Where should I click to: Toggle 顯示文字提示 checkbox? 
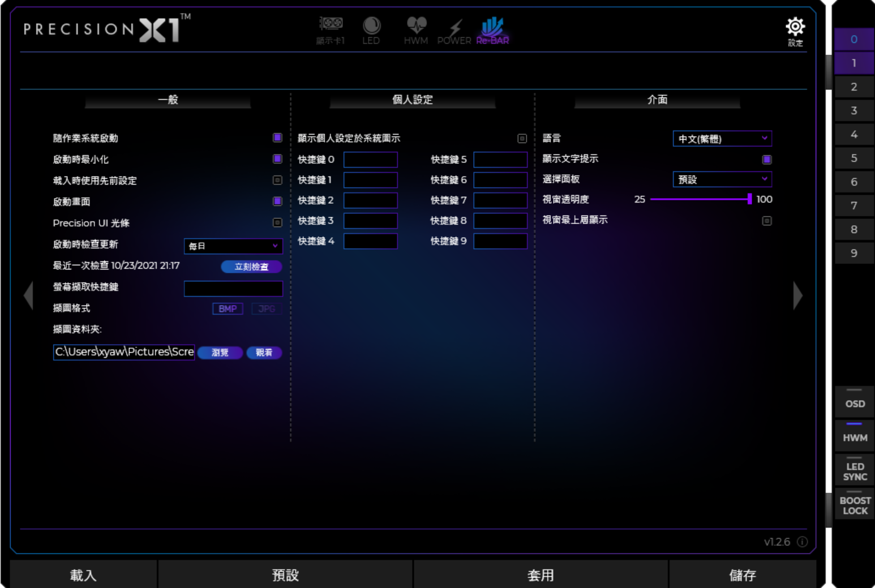point(767,160)
